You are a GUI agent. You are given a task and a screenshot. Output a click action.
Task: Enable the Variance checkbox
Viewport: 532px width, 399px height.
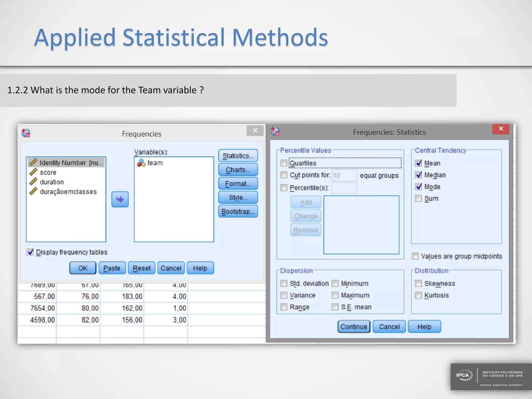(x=284, y=295)
